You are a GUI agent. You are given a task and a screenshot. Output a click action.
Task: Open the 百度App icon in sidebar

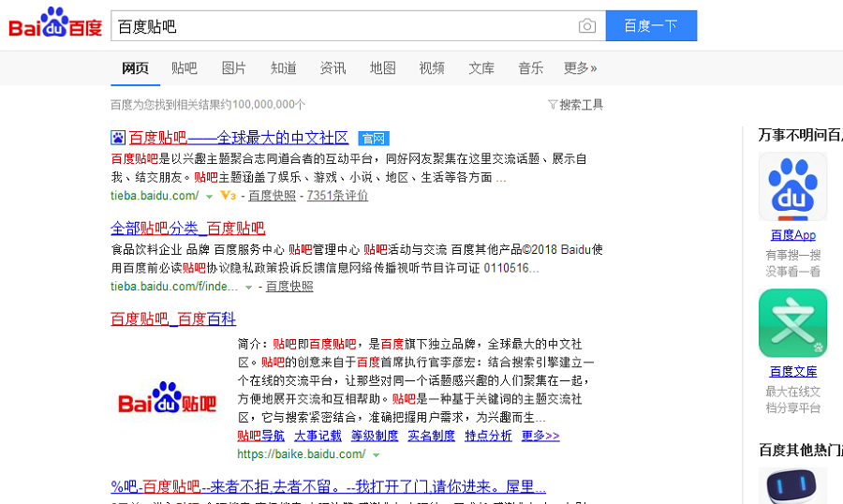(x=792, y=186)
